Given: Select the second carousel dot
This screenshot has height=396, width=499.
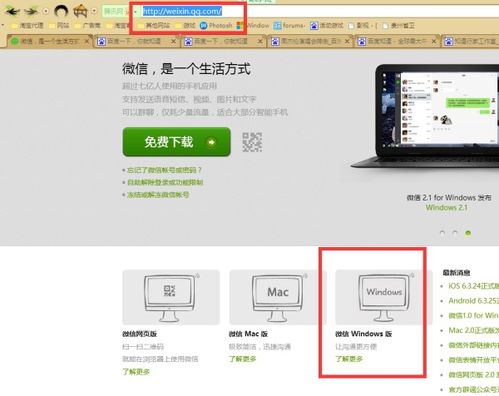Looking at the screenshot, I should coord(455,233).
